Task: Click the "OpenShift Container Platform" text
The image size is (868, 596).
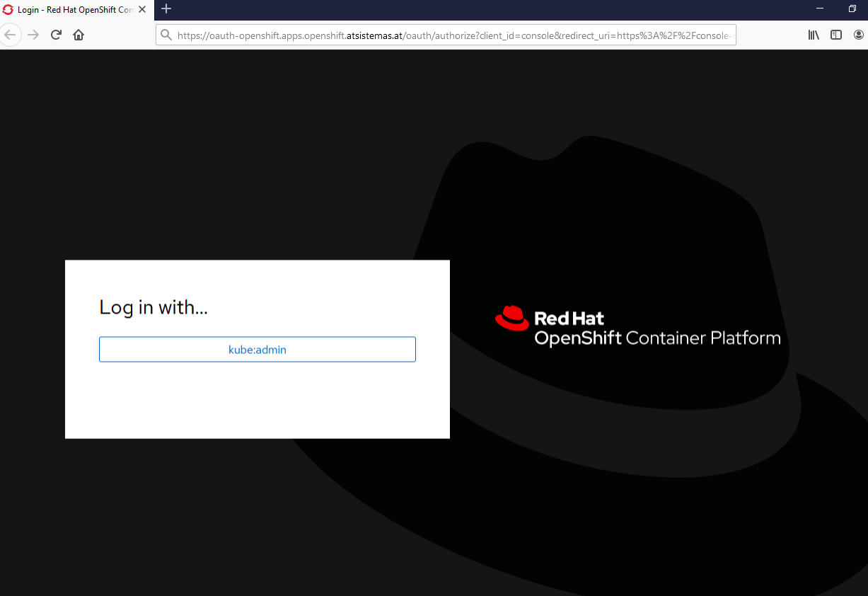Action: 657,338
